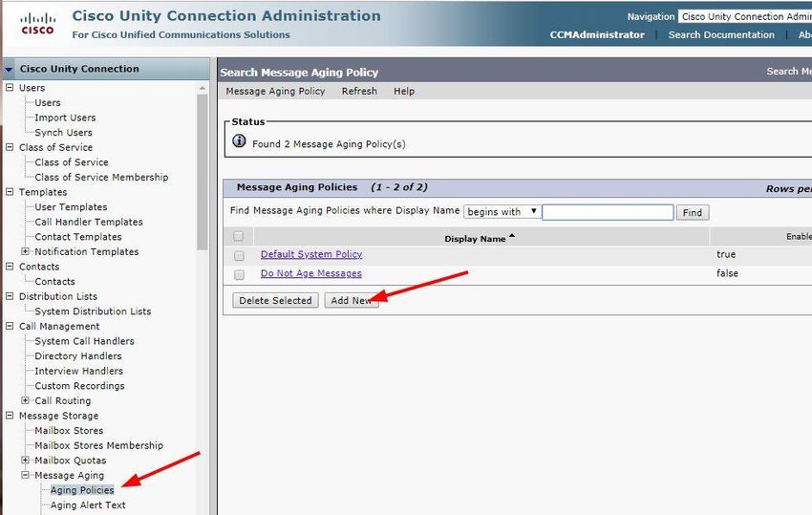
Task: Click the Add New button
Action: coord(352,301)
